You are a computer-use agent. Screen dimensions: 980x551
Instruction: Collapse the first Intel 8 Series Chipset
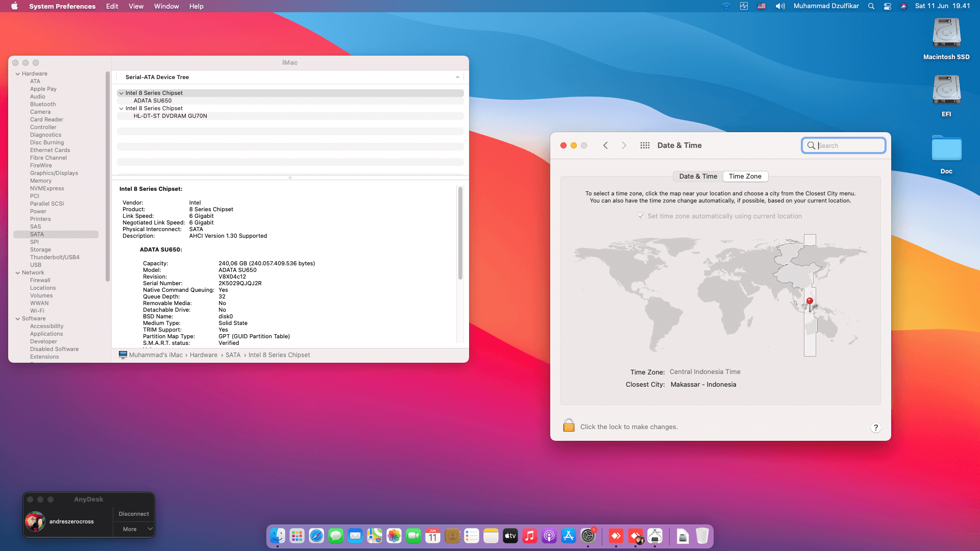[x=121, y=93]
